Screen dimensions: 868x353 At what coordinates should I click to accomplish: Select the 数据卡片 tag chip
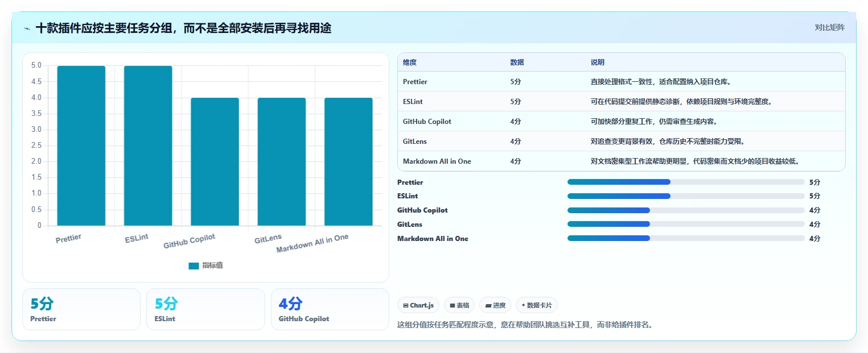(537, 305)
